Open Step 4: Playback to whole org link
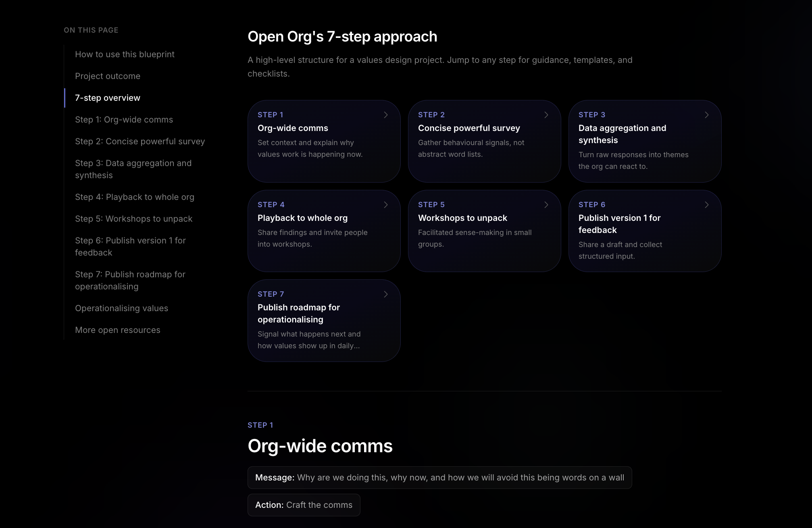 point(135,197)
